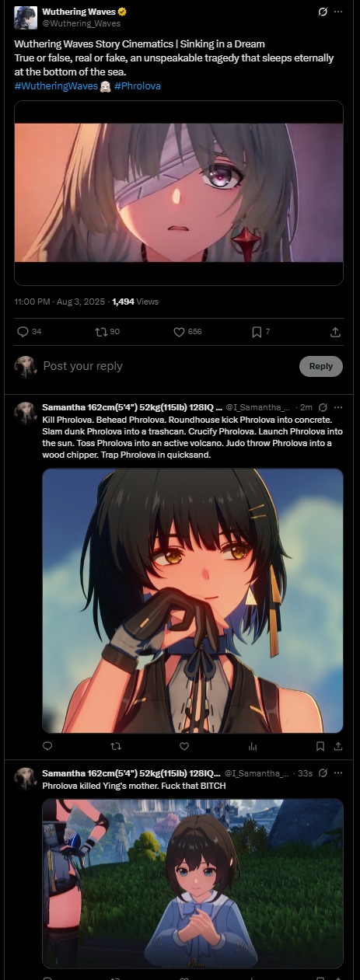360x980 pixels.
Task: Open the Wuthering Waves profile avatar
Action: pos(25,18)
